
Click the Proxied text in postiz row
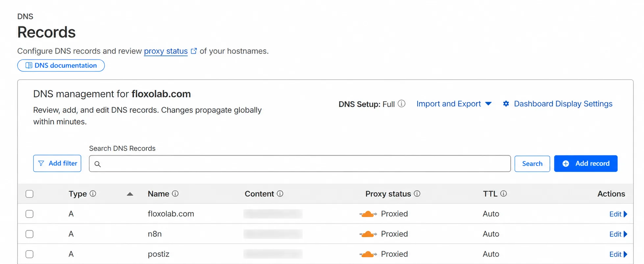pos(394,254)
